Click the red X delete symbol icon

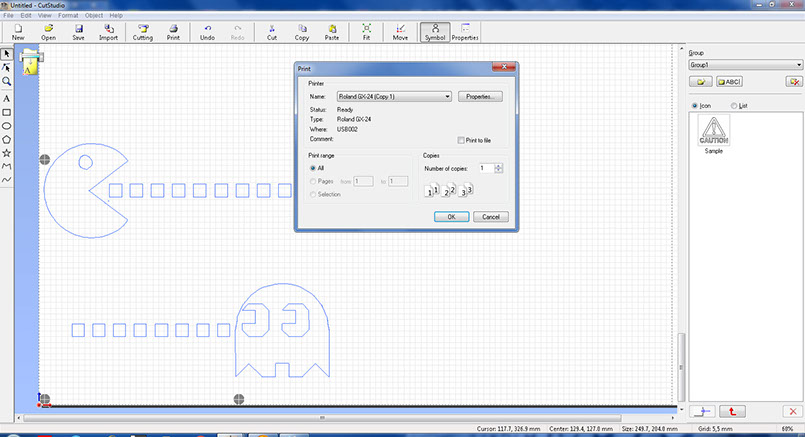(x=793, y=411)
